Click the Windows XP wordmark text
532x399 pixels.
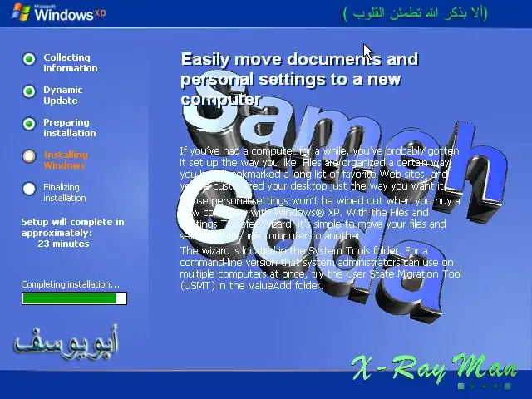click(70, 13)
